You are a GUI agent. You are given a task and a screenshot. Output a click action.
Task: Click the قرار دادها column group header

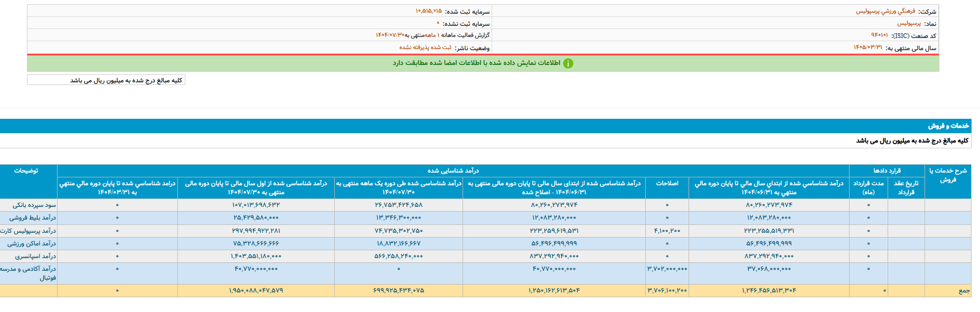click(x=887, y=171)
